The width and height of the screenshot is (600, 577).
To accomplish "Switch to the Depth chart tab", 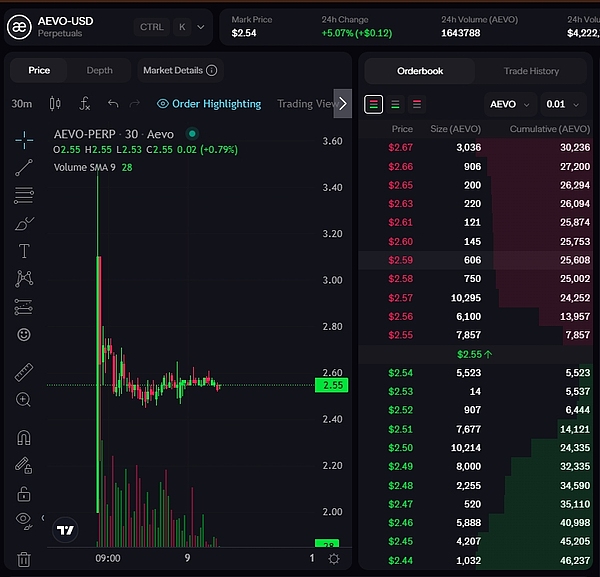I will pyautogui.click(x=99, y=70).
